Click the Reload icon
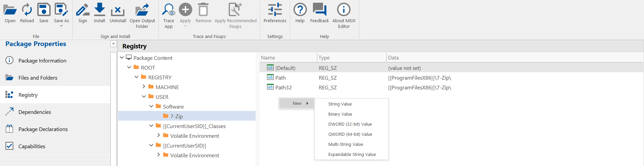Screen dimensions: 644x166 pos(27,10)
